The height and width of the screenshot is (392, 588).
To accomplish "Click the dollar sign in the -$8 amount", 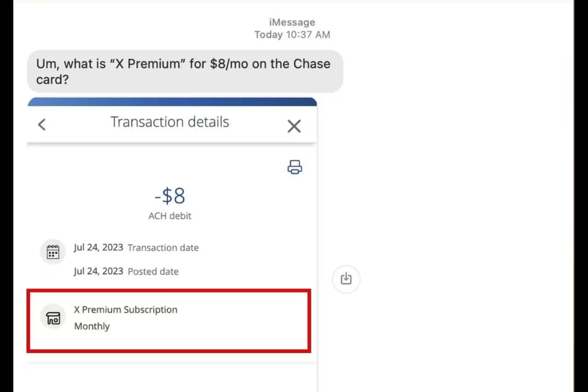I will click(168, 196).
